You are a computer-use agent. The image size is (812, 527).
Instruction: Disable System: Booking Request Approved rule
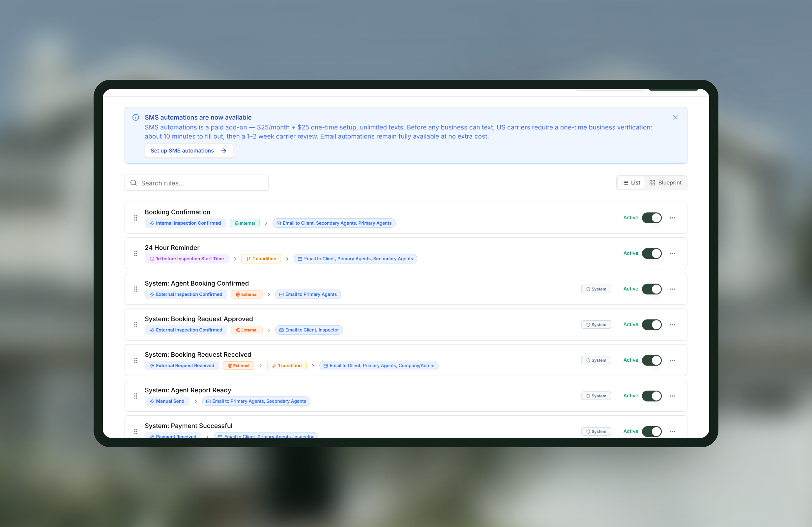(651, 325)
